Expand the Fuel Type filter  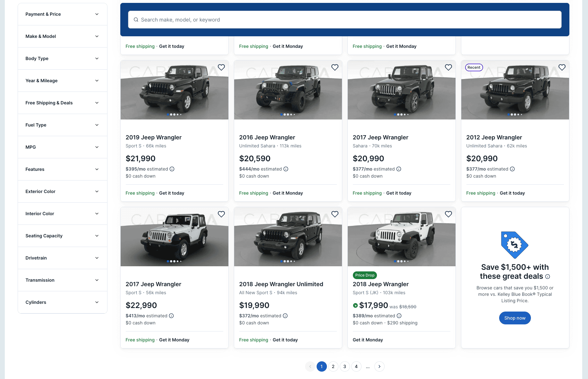[x=63, y=125]
